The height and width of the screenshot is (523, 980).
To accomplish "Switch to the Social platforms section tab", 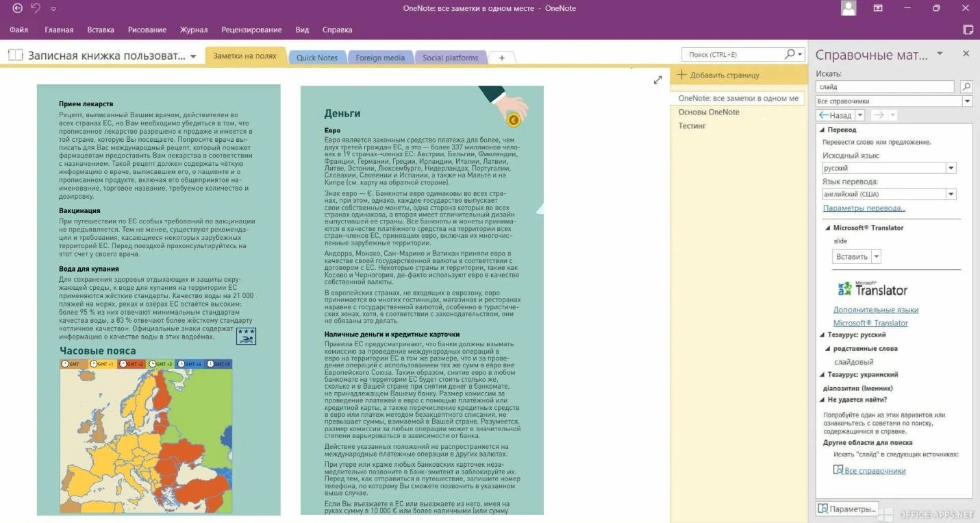I will tap(450, 58).
